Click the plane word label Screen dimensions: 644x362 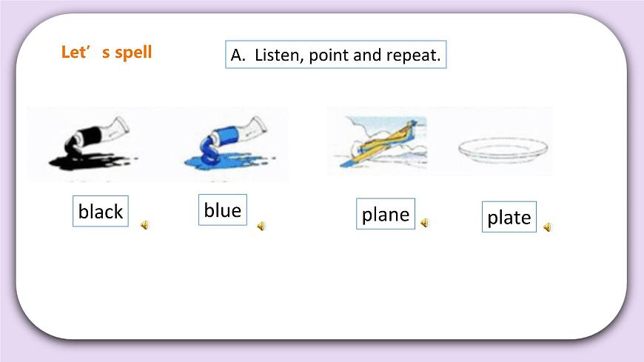click(386, 214)
